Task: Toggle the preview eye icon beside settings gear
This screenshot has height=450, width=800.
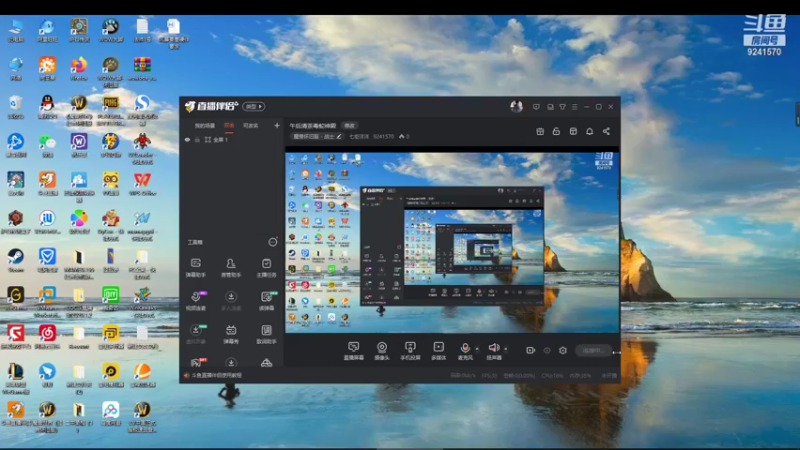Action: coord(547,351)
